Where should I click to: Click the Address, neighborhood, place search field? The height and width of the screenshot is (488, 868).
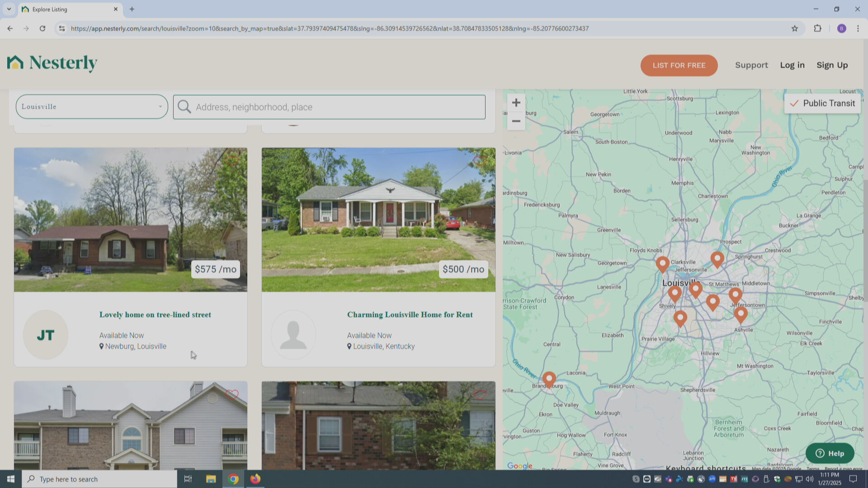[x=329, y=107]
